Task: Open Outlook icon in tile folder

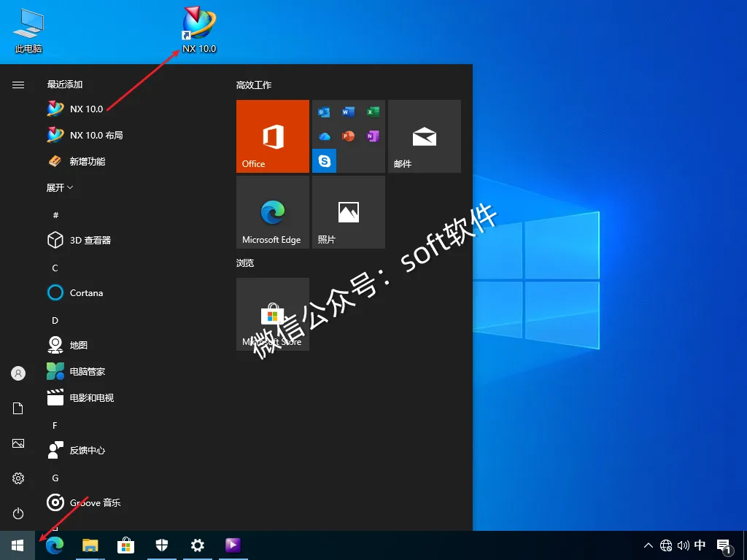Action: [325, 112]
